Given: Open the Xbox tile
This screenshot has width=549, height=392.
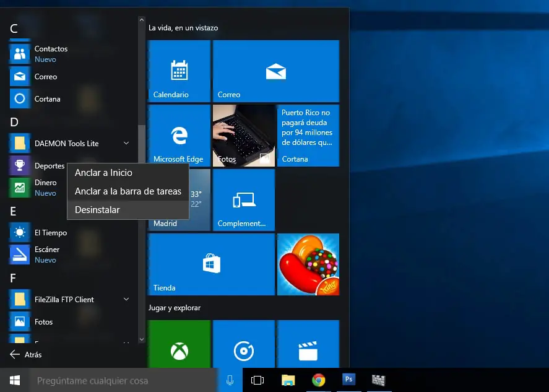Looking at the screenshot, I should (x=179, y=344).
